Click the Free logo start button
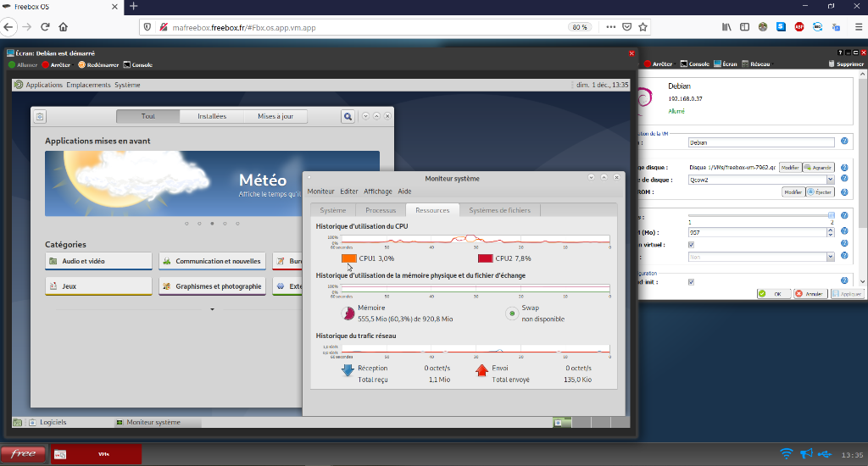The image size is (868, 466). [23, 454]
